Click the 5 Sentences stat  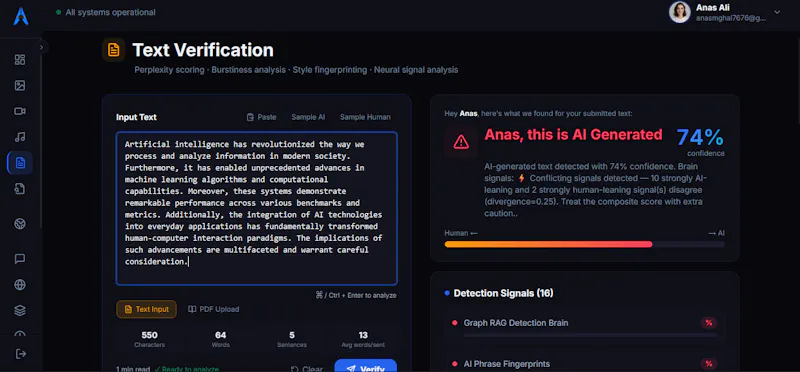(292, 339)
